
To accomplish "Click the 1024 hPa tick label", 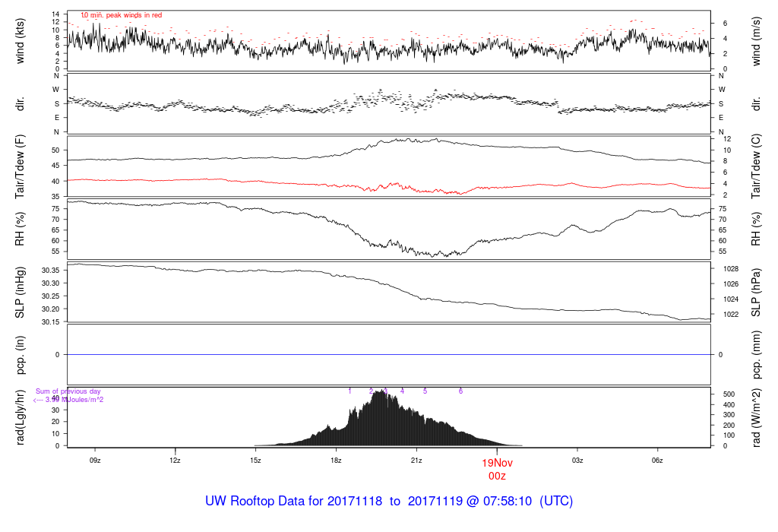I will pos(731,299).
